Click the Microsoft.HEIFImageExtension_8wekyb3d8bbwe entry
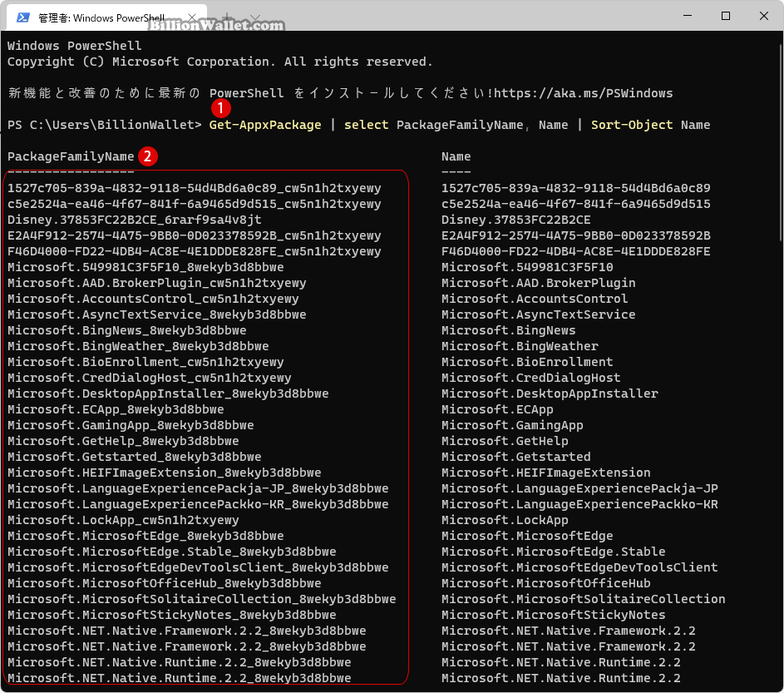 click(165, 473)
